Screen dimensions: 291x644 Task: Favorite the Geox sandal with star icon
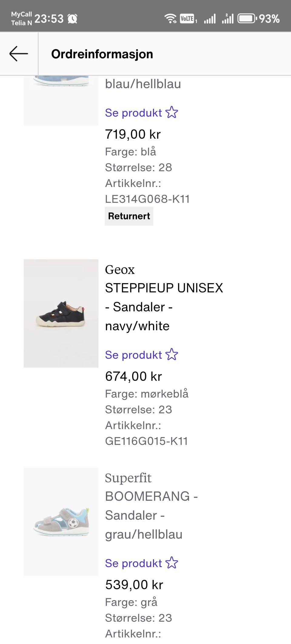tap(172, 354)
